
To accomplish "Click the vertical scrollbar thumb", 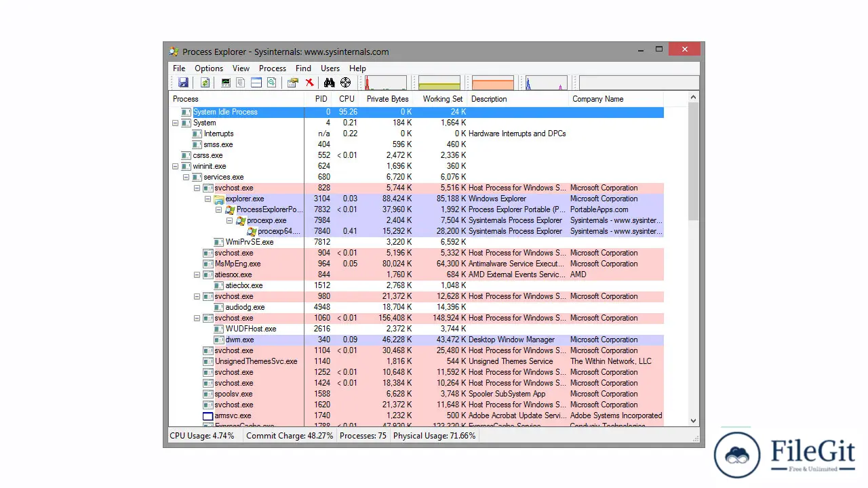I will tap(693, 162).
